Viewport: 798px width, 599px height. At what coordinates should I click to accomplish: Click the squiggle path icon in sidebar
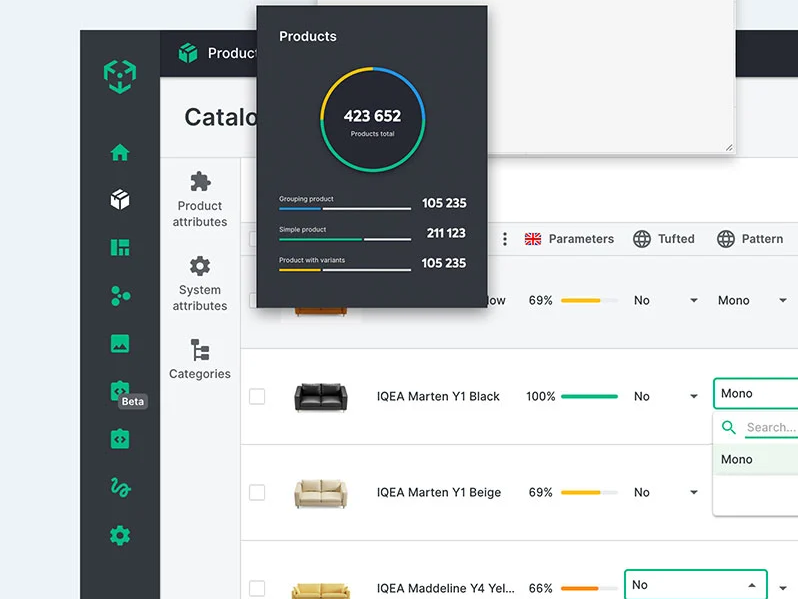120,488
